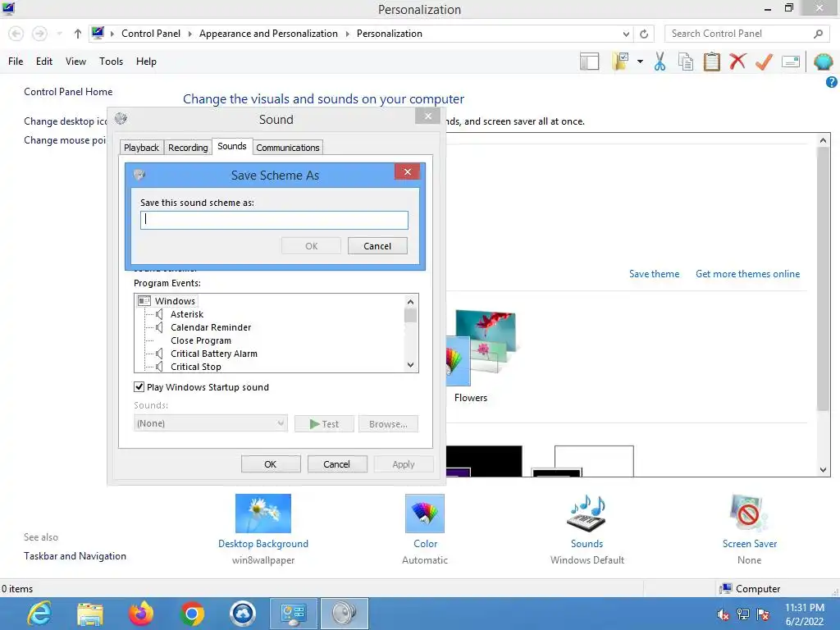Switch to the Recording tab

pos(188,148)
